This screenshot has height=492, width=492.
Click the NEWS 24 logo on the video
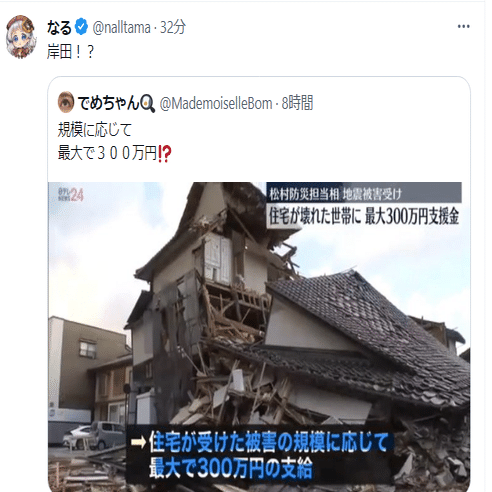tap(71, 195)
